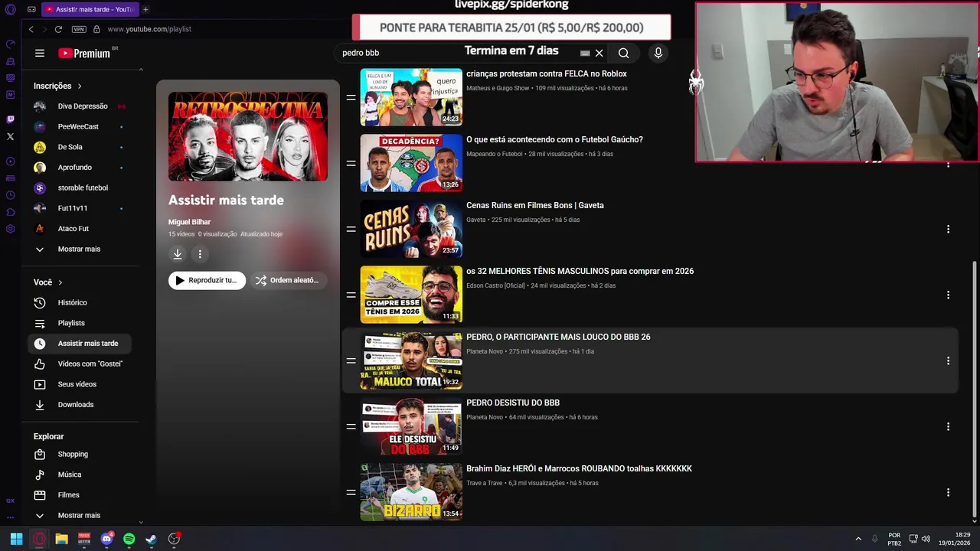Open Opera sidebar settings gear
The height and width of the screenshot is (551, 980).
click(x=10, y=230)
